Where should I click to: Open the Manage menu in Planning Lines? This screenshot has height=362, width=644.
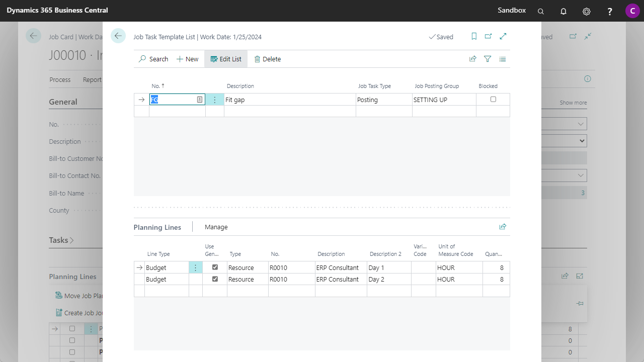tap(216, 227)
